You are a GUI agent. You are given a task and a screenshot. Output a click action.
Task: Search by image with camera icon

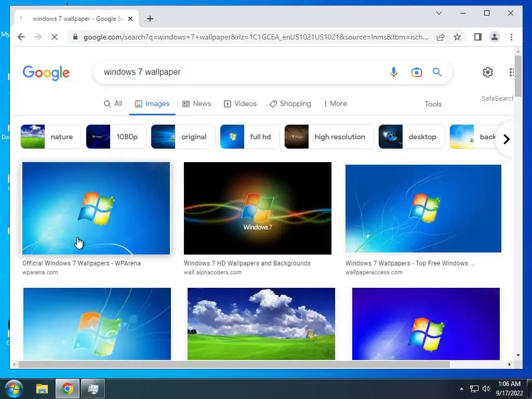(416, 72)
